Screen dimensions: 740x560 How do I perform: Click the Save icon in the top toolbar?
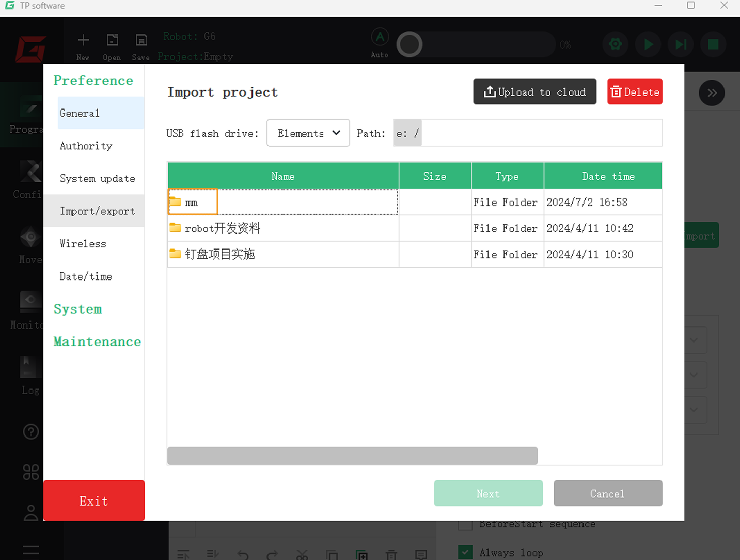click(x=141, y=40)
